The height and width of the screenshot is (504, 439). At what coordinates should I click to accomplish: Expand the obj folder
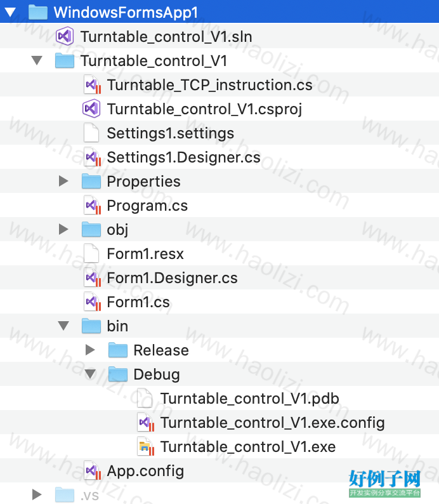click(63, 229)
